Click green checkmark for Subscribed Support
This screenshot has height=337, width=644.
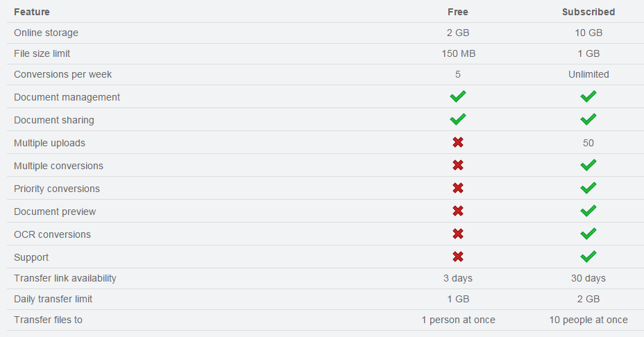588,257
